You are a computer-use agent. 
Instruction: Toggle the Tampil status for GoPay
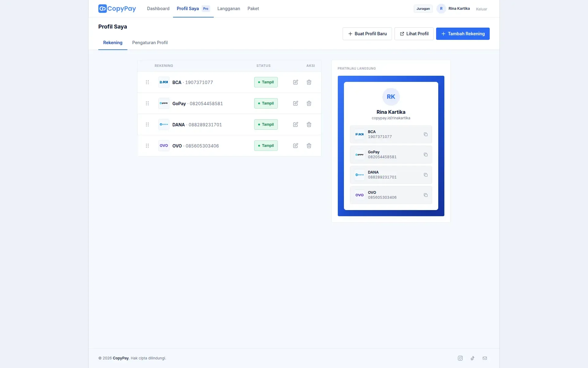(266, 103)
